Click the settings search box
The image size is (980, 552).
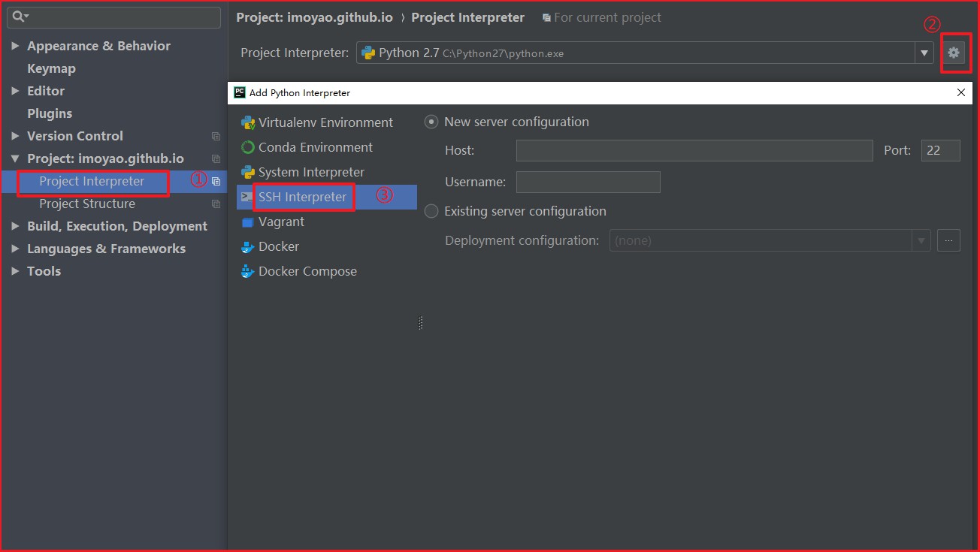tap(120, 17)
